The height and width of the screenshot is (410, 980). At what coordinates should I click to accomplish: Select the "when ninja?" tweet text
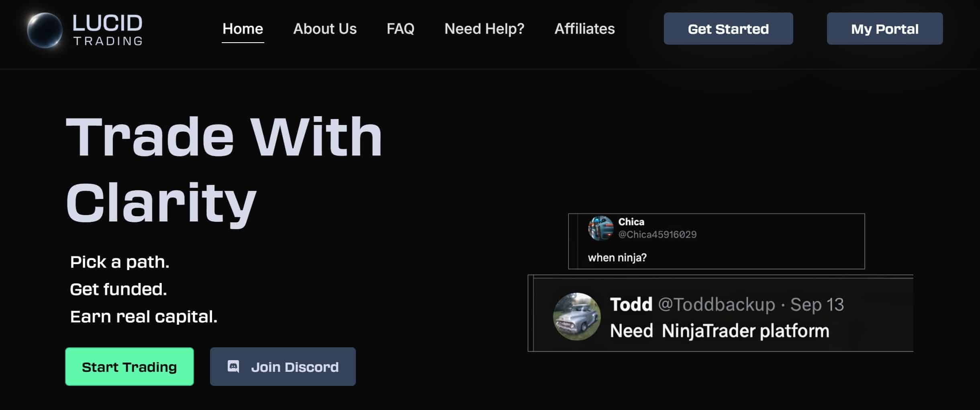[617, 258]
